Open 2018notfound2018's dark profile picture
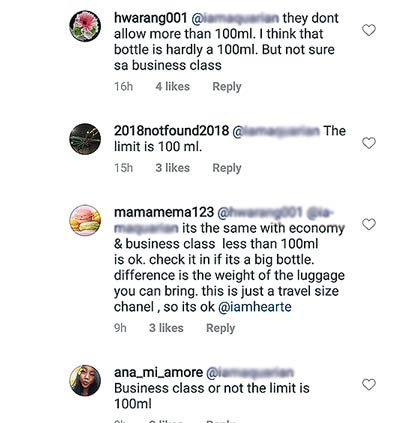Screen dimensions: 398x423 point(85,139)
